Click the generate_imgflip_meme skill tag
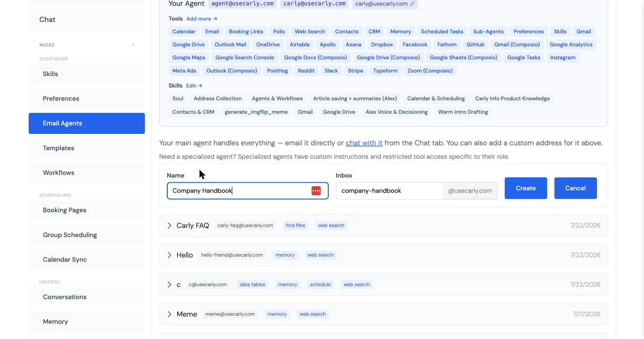Image resolution: width=644 pixels, height=339 pixels. pyautogui.click(x=256, y=112)
